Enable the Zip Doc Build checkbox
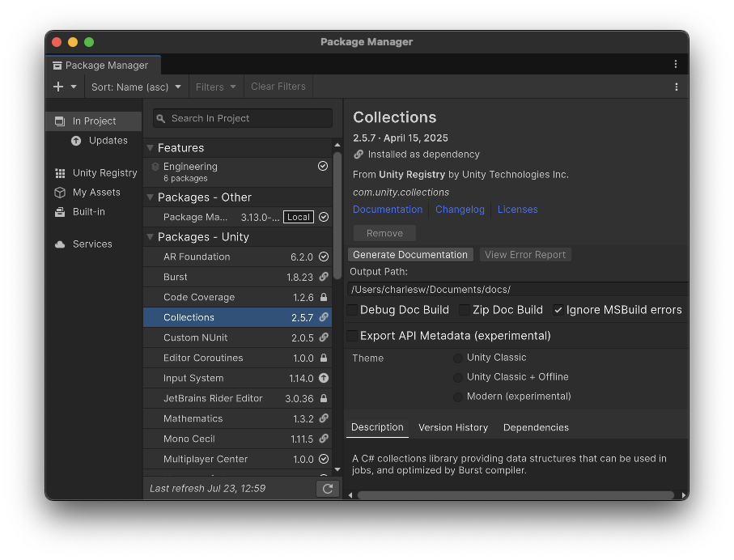 point(465,310)
